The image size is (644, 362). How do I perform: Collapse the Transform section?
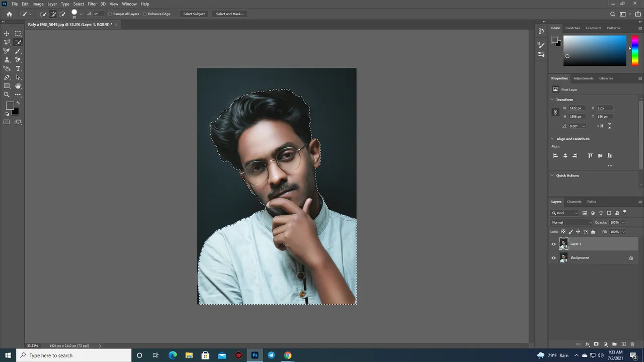[x=552, y=100]
